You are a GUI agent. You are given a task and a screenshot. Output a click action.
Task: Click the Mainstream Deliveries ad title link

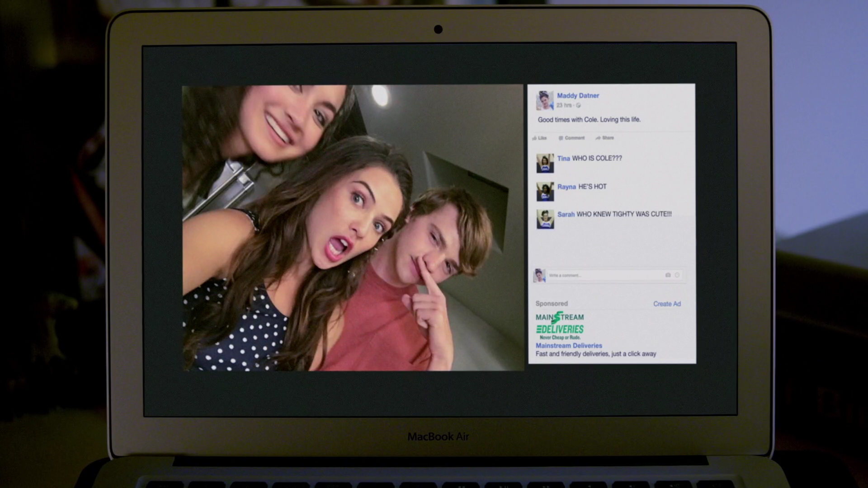point(569,345)
